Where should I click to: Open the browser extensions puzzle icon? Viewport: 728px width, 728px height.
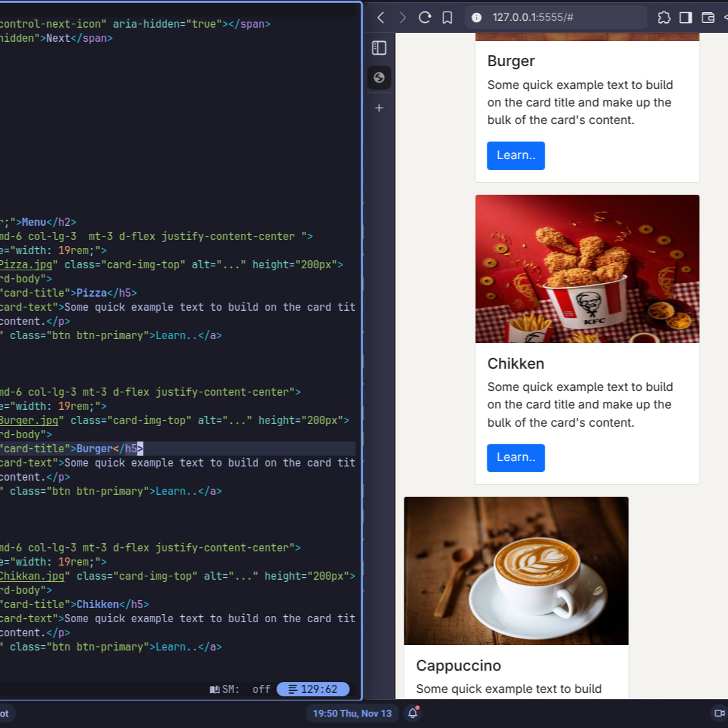664,18
